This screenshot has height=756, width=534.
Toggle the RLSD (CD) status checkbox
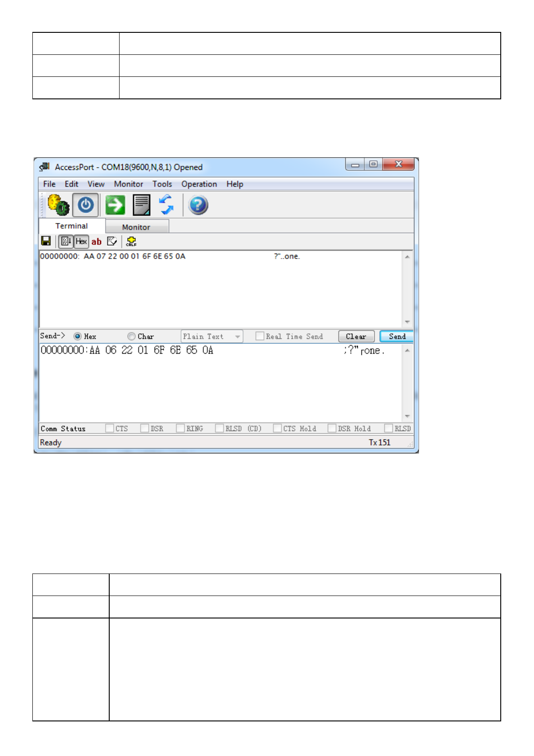[x=219, y=428]
